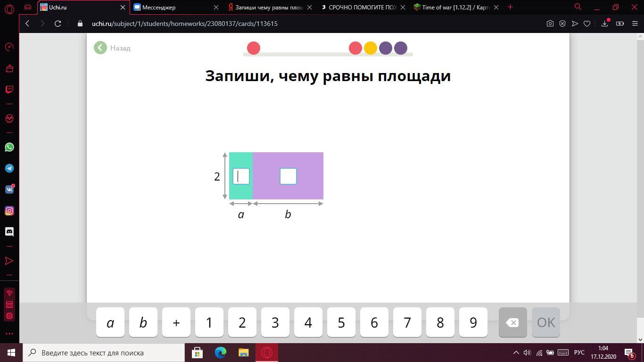The height and width of the screenshot is (362, 644).
Task: Close the Мессенджер tab
Action: (x=216, y=8)
